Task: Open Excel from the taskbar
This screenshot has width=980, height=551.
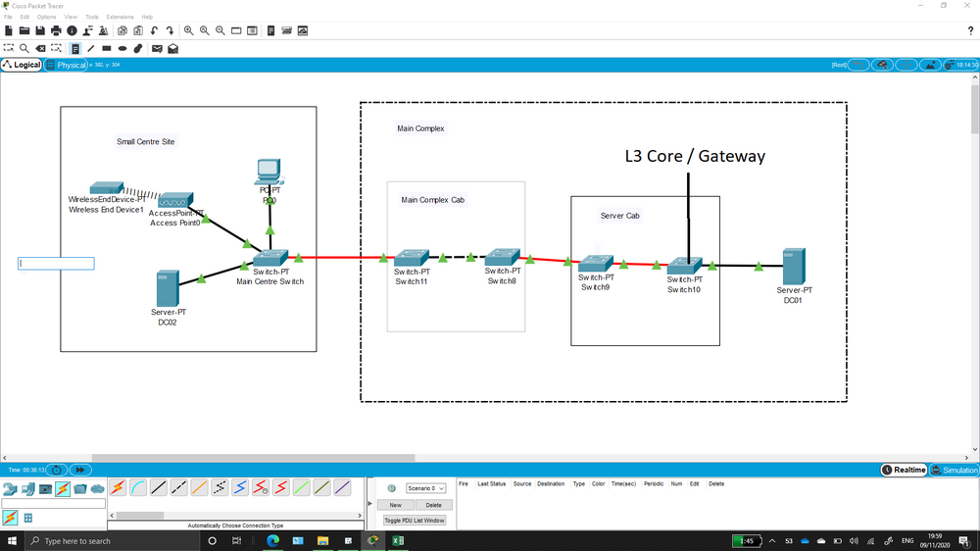Action: [398, 541]
